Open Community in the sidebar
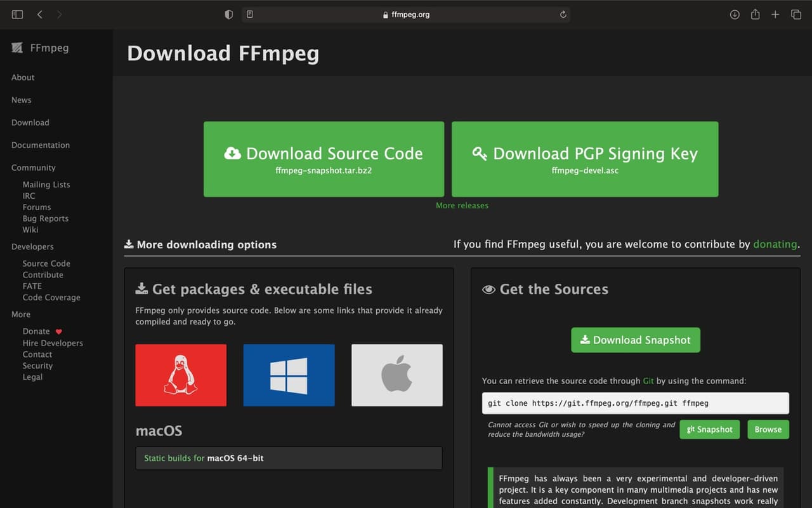This screenshot has height=508, width=812. click(x=34, y=168)
